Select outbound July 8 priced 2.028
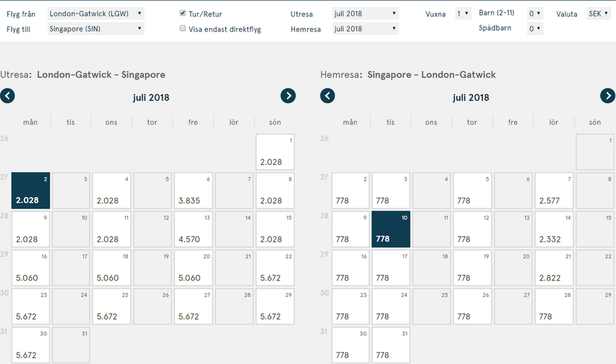 (x=275, y=190)
